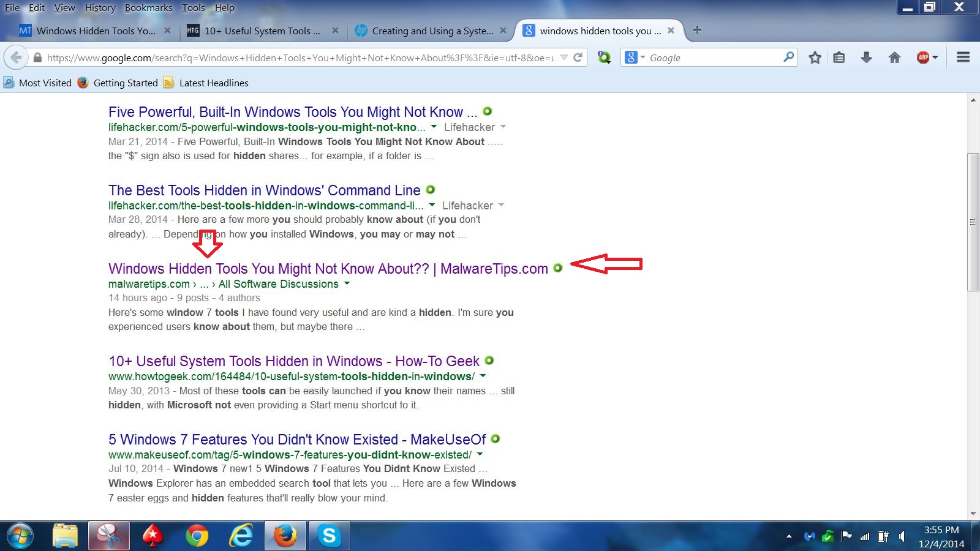Bookmark this page with the star
This screenshot has width=980, height=551.
coord(815,58)
